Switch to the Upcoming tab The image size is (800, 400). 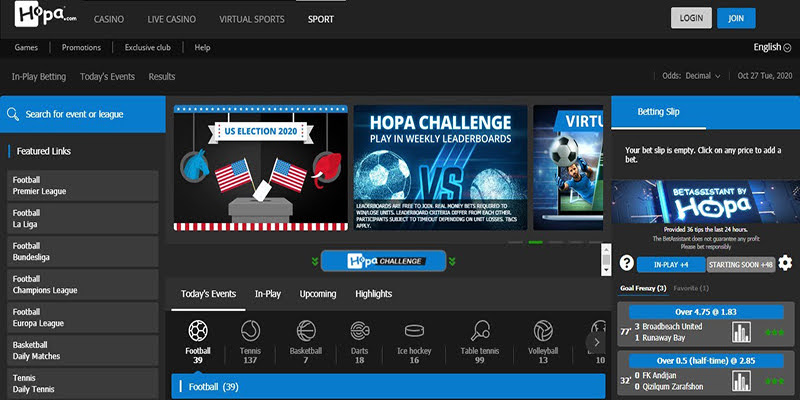coord(318,294)
